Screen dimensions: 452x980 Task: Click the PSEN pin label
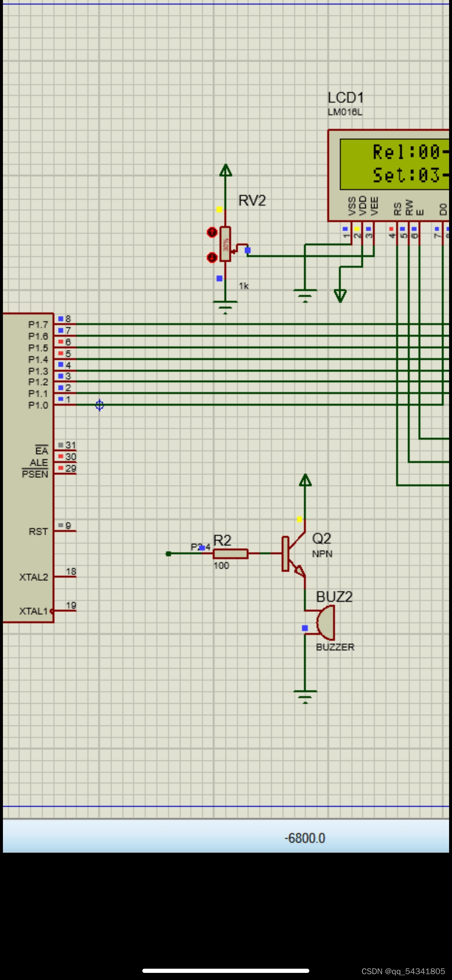[x=35, y=474]
